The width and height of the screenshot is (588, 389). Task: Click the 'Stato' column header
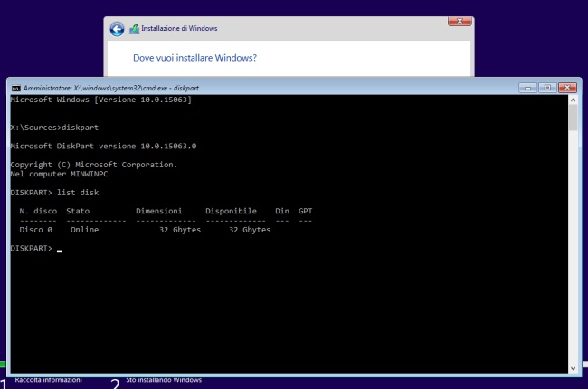coord(78,211)
